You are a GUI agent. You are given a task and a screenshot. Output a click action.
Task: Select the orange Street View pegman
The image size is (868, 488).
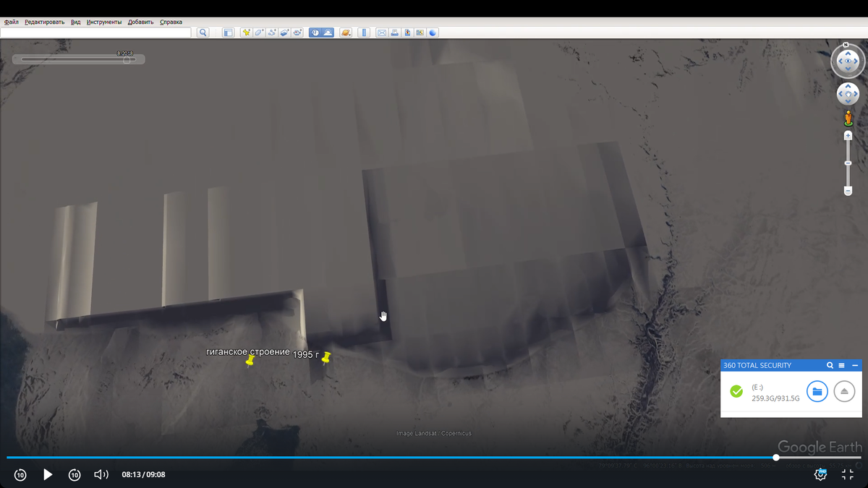(848, 119)
